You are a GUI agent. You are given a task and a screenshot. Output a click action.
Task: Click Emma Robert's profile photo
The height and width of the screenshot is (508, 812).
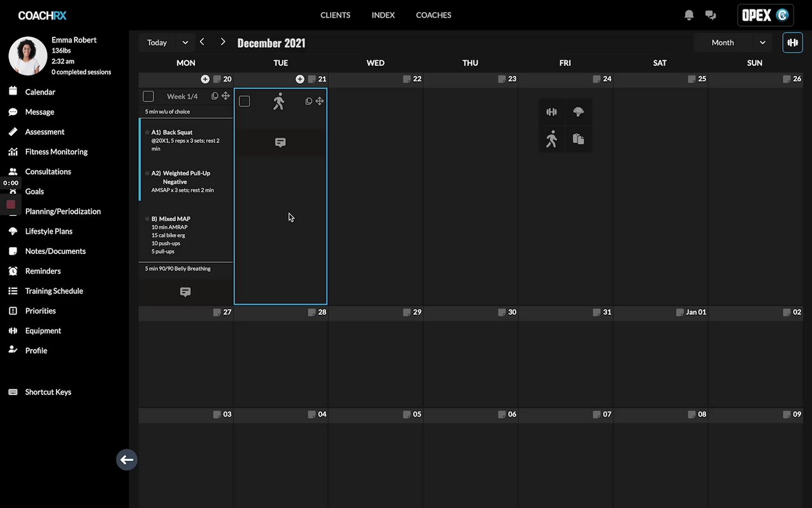[x=27, y=56]
